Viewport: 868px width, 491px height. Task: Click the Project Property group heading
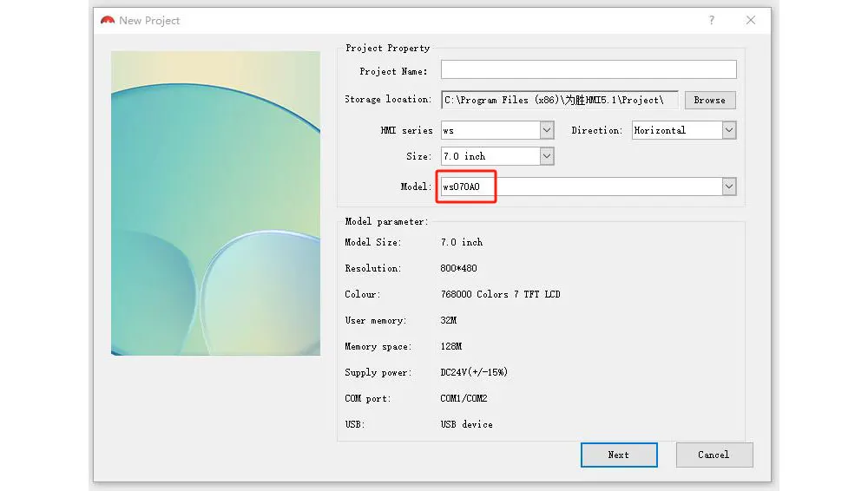[x=387, y=49]
